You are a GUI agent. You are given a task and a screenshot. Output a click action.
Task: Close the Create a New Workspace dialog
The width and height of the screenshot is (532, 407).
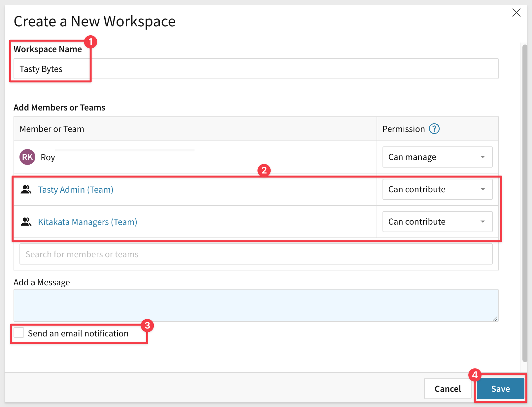click(x=516, y=13)
